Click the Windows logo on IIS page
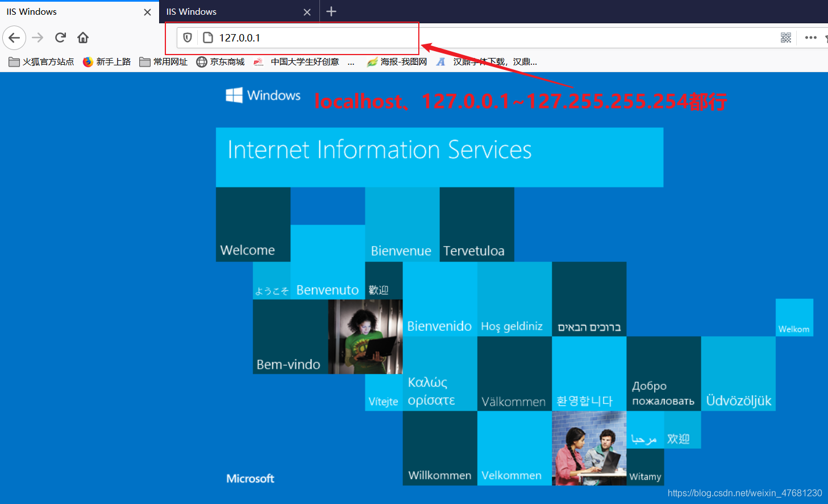 263,95
